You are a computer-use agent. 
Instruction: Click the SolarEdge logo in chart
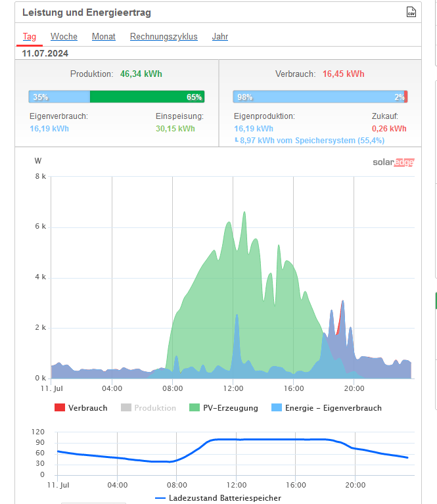point(393,162)
